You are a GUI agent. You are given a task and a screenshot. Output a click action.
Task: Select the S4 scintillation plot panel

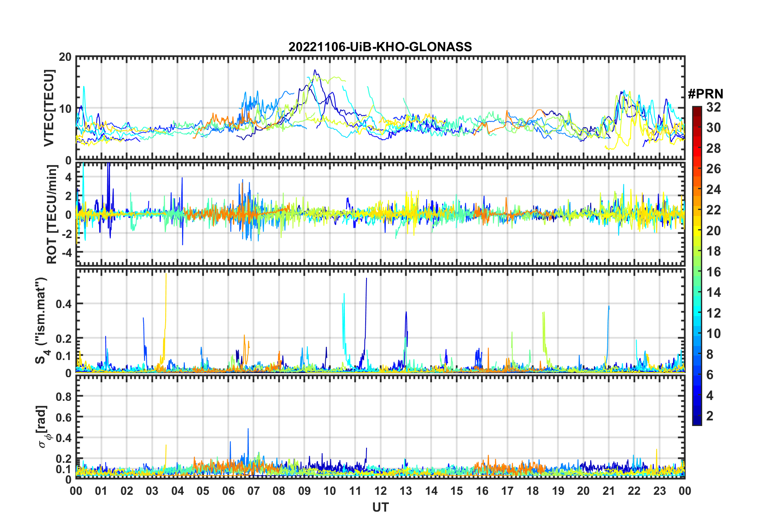[x=380, y=320]
